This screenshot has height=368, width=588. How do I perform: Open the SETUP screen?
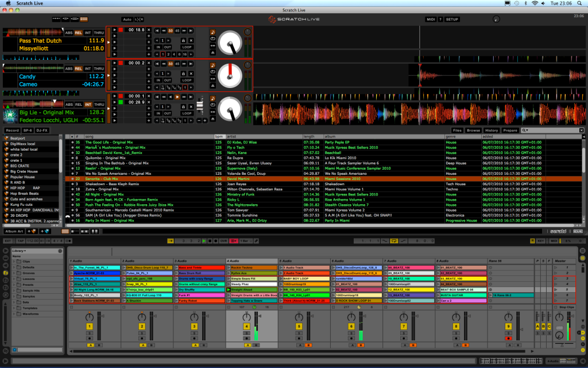click(x=452, y=19)
